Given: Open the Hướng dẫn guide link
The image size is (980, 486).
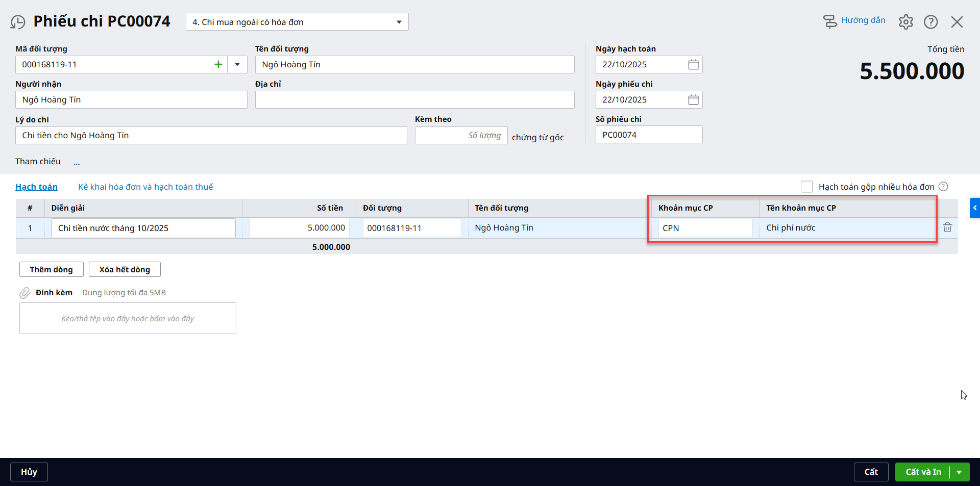Looking at the screenshot, I should click(863, 20).
